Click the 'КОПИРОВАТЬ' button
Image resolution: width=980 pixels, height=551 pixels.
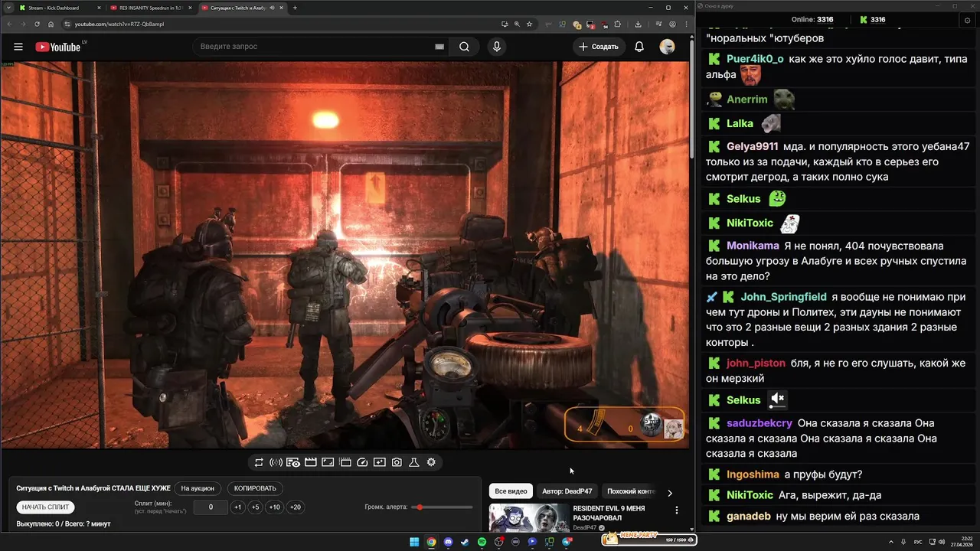[x=255, y=488]
